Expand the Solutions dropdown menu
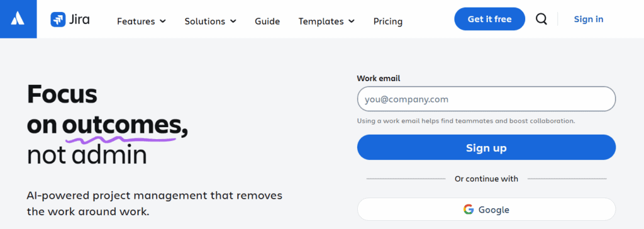This screenshot has height=229, width=644. point(210,21)
